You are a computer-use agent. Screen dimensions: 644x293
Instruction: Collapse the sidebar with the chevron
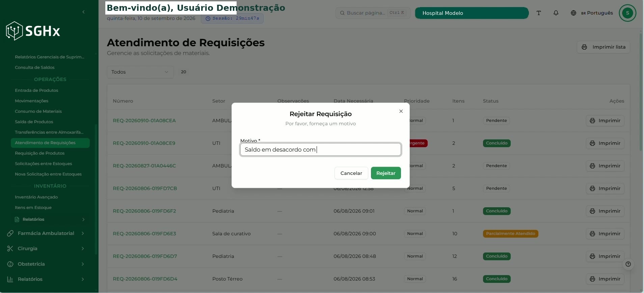83,12
